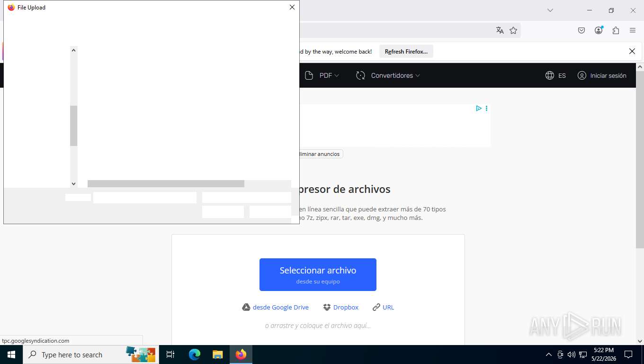Viewport: 644px width, 364px height.
Task: Open the ES language selector
Action: click(562, 75)
